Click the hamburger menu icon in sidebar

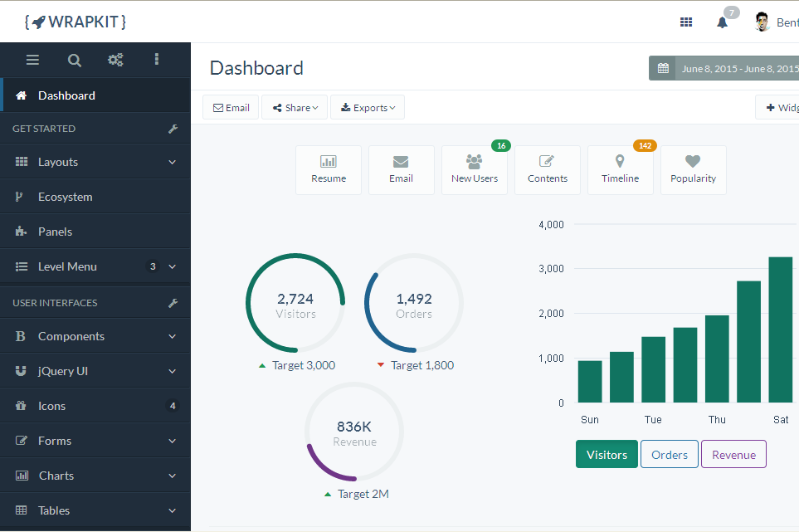pos(32,60)
